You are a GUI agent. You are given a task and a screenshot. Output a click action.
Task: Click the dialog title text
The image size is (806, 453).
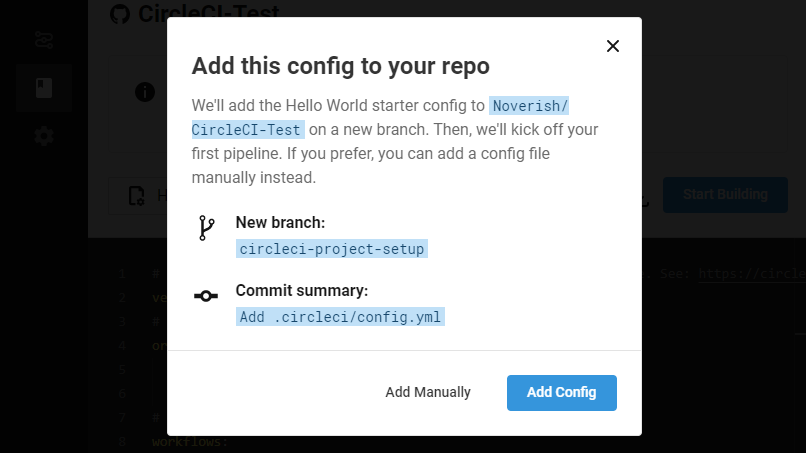(341, 67)
